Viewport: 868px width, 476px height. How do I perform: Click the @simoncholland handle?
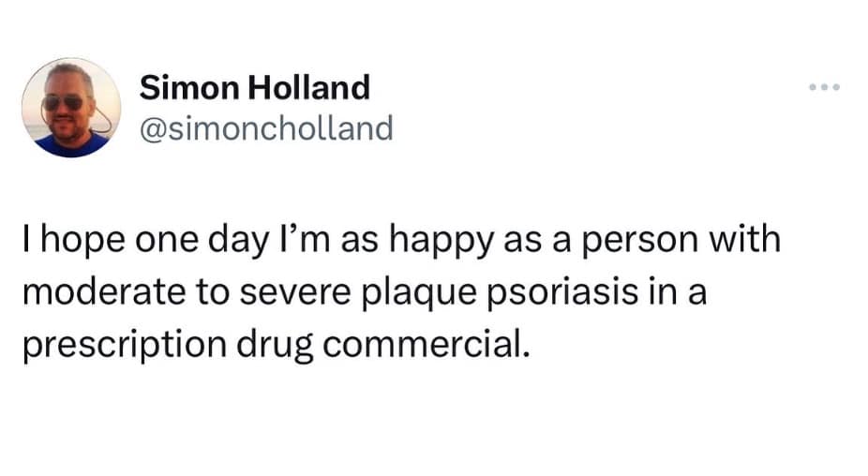pyautogui.click(x=265, y=127)
